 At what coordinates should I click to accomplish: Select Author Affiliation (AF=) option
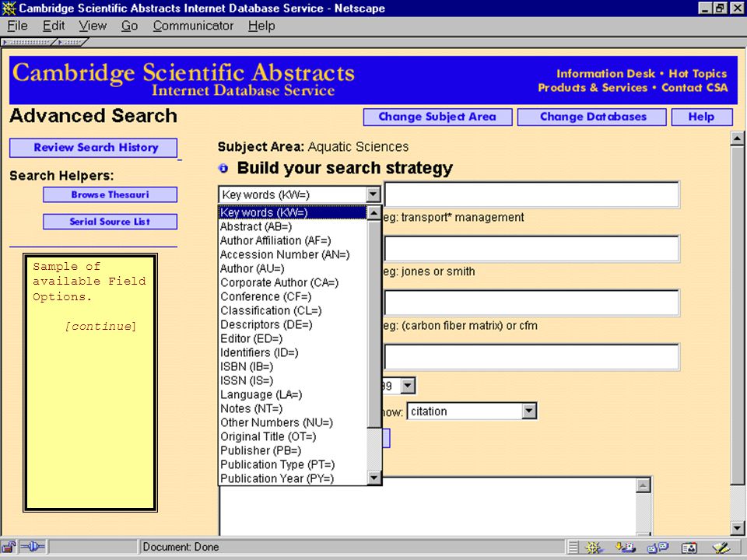point(293,240)
